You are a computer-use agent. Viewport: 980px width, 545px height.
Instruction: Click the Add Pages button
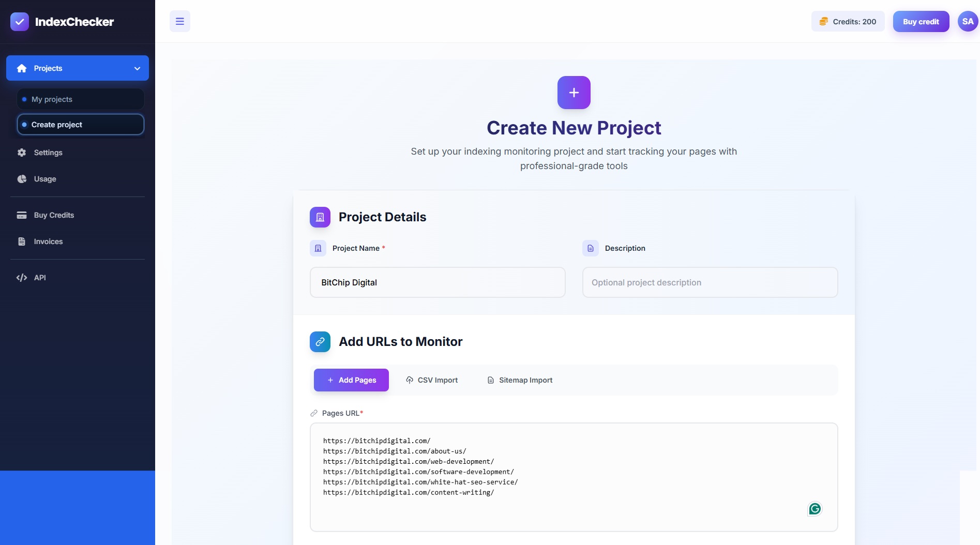pyautogui.click(x=351, y=380)
